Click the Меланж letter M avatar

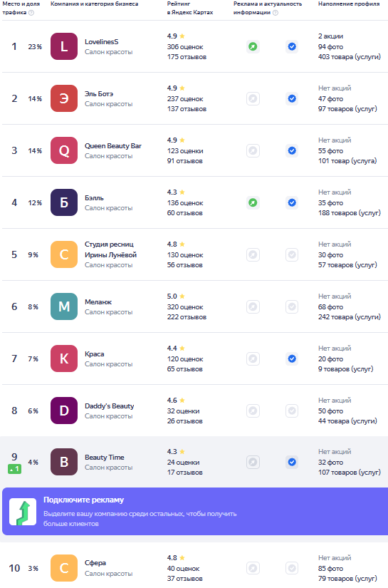click(64, 306)
